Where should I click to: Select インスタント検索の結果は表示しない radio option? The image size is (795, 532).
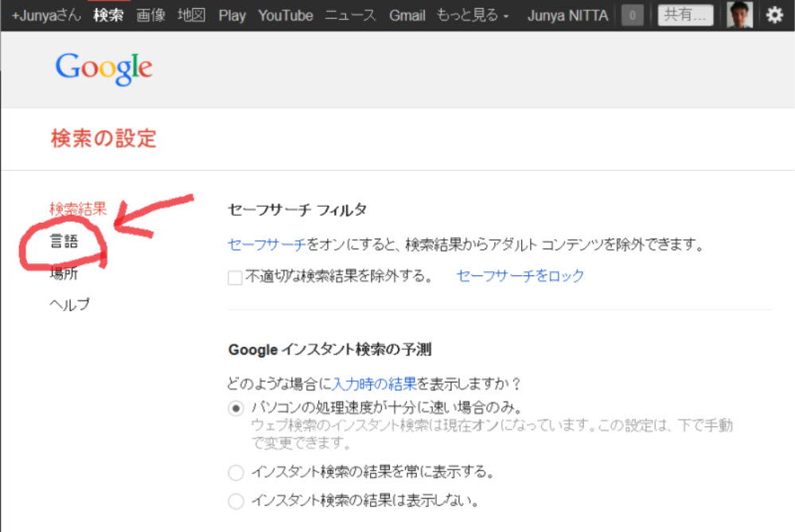click(236, 502)
